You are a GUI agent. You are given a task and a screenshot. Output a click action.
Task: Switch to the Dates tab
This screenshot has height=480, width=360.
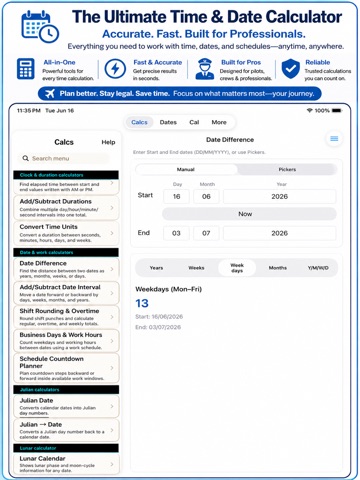coord(168,122)
